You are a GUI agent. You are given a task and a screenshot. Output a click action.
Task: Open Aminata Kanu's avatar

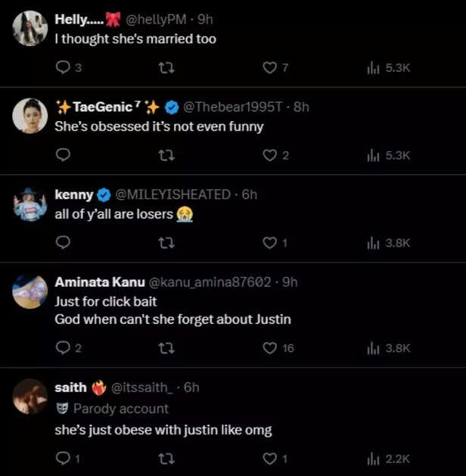[x=30, y=291]
